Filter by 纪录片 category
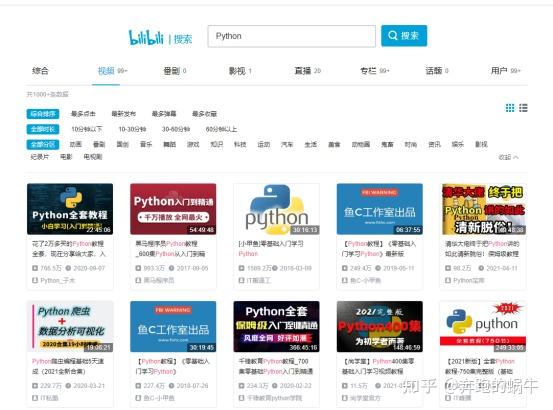The height and width of the screenshot is (410, 553). click(40, 157)
